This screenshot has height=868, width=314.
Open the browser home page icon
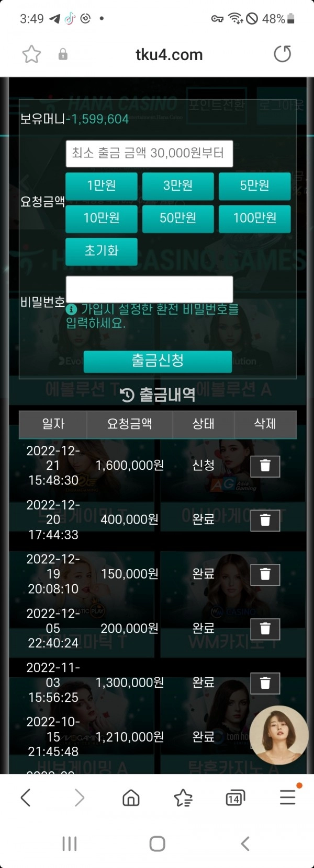[131, 798]
